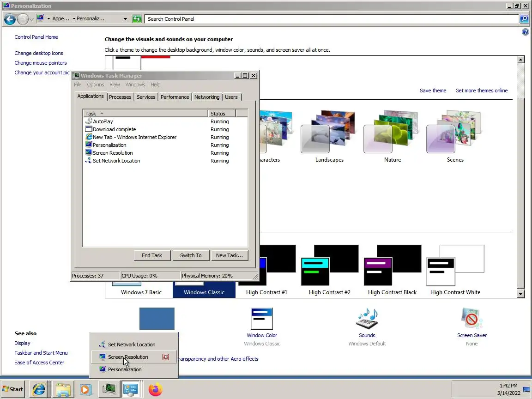The width and height of the screenshot is (532, 399).
Task: Click the New Task... button
Action: point(230,255)
